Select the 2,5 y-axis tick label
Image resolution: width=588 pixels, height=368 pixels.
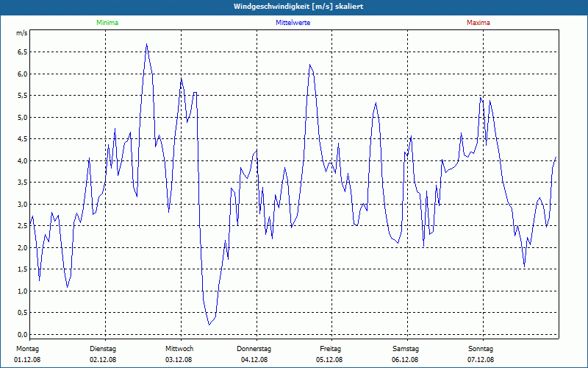click(22, 226)
